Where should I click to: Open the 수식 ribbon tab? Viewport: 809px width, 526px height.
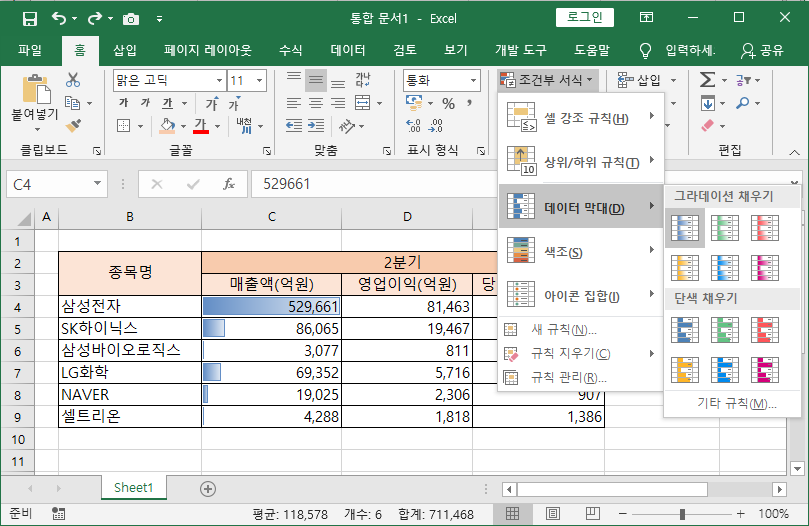click(290, 50)
